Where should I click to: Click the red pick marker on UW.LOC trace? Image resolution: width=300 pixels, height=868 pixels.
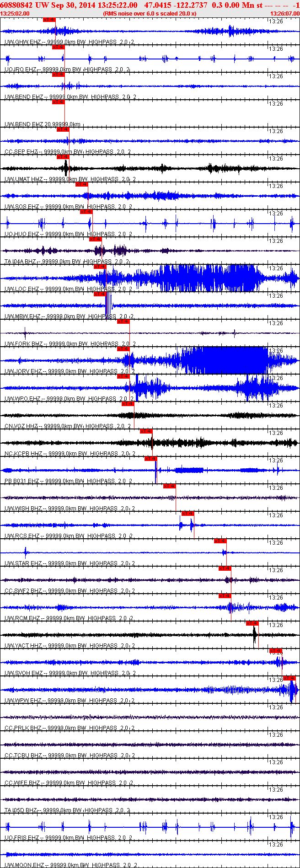pos(100,267)
